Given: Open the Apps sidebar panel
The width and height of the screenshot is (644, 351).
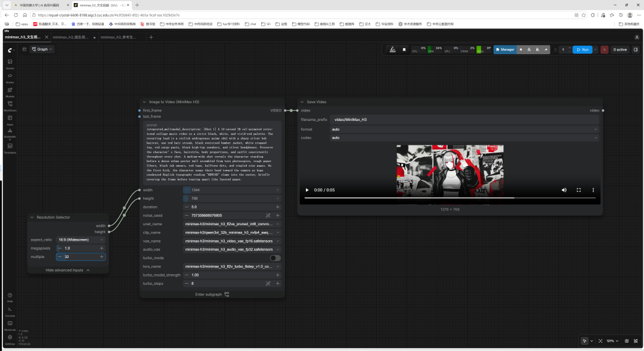Looking at the screenshot, I should point(10,119).
